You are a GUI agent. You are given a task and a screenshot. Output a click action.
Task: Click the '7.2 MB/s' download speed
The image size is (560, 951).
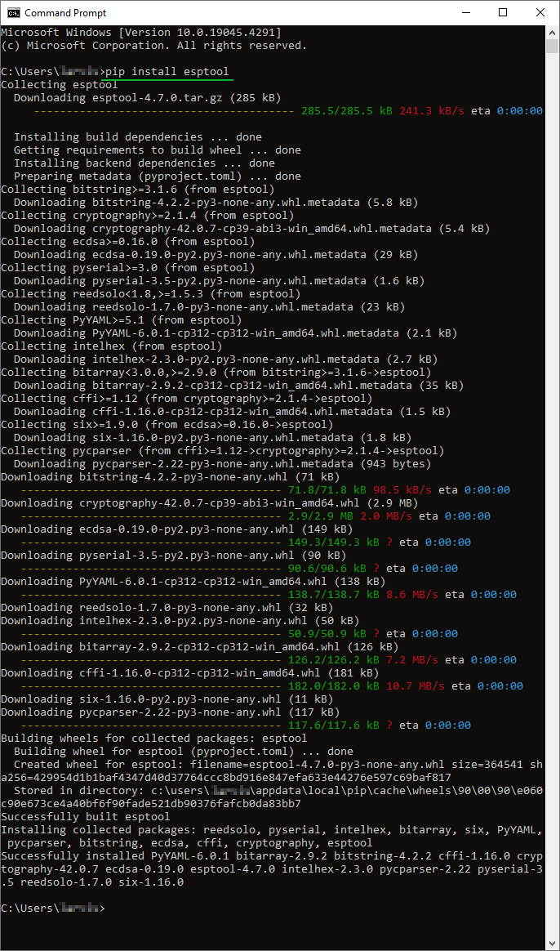coord(412,659)
